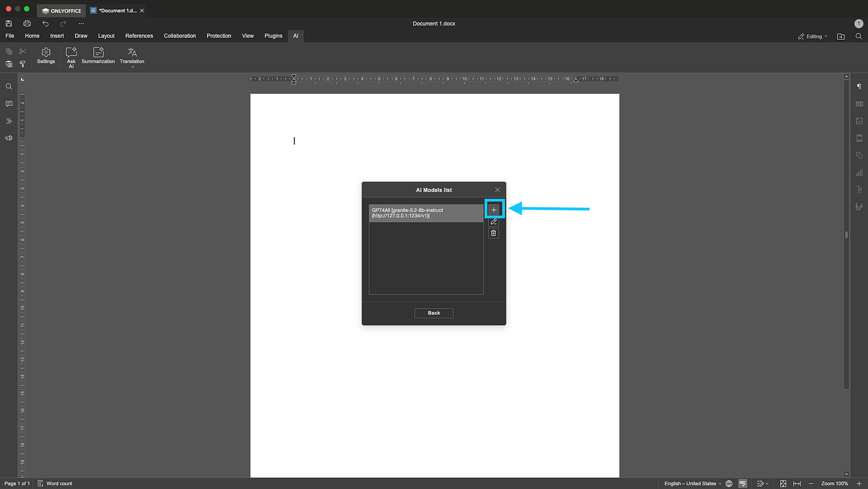The height and width of the screenshot is (489, 868).
Task: Open the Comments panel in the left sidebar
Action: coord(9,104)
